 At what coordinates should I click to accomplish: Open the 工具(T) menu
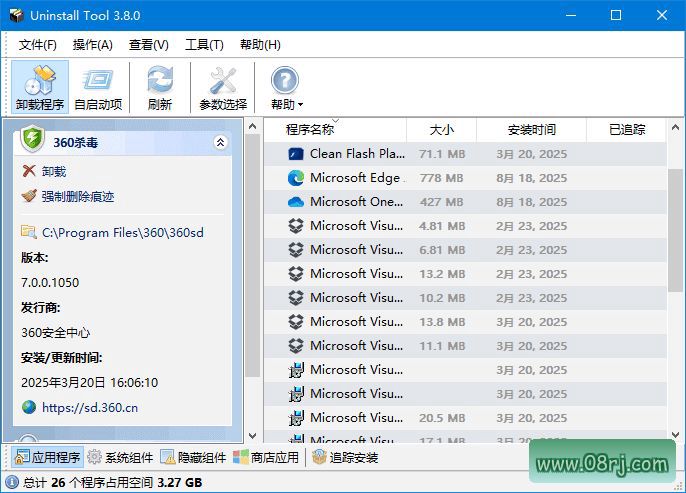click(204, 45)
